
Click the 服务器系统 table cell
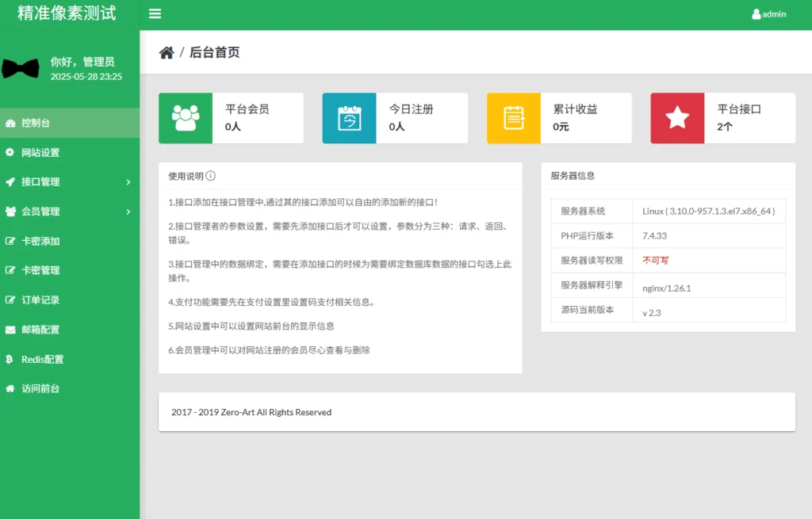point(592,211)
